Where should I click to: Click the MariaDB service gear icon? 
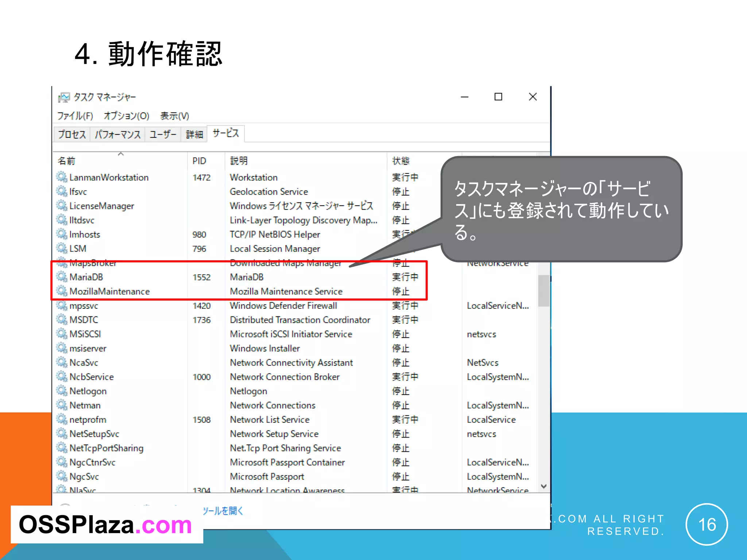pos(62,277)
